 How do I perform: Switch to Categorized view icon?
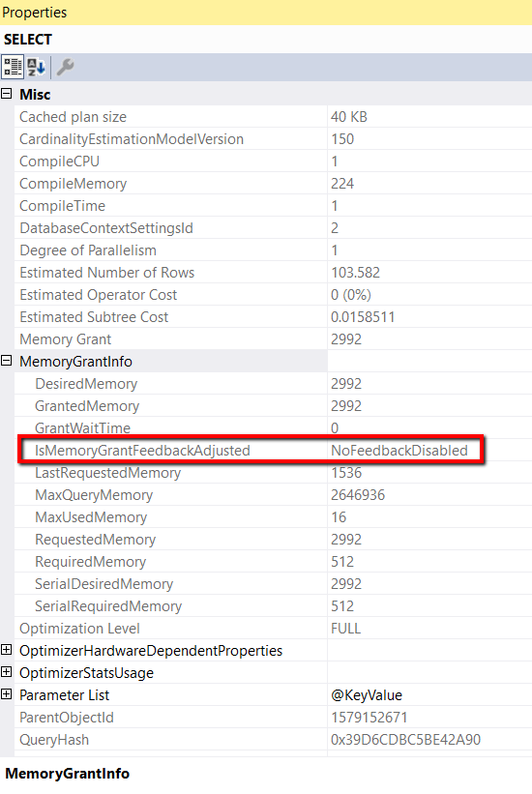13,67
